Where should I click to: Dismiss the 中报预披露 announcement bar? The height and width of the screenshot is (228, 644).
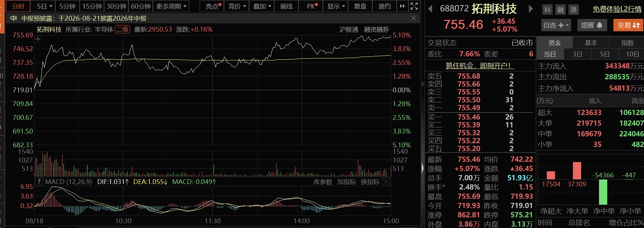point(414,18)
